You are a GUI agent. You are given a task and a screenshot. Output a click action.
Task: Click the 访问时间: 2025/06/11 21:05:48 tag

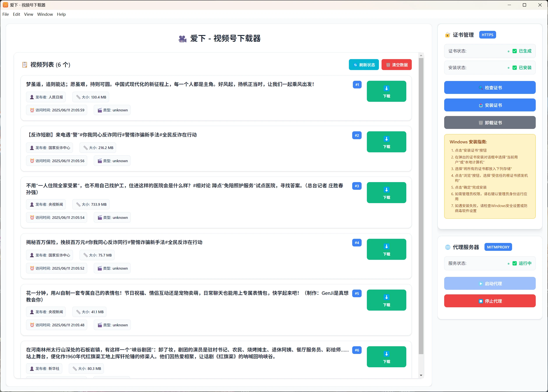pos(57,325)
